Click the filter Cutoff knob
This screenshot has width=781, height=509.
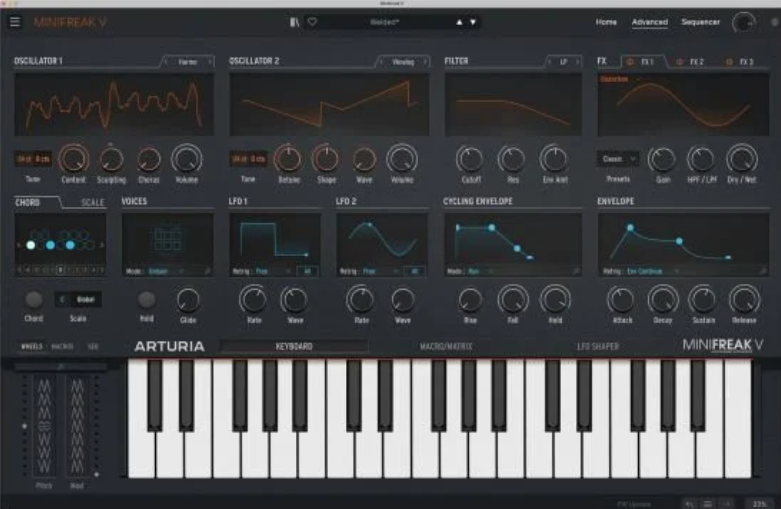(x=470, y=159)
